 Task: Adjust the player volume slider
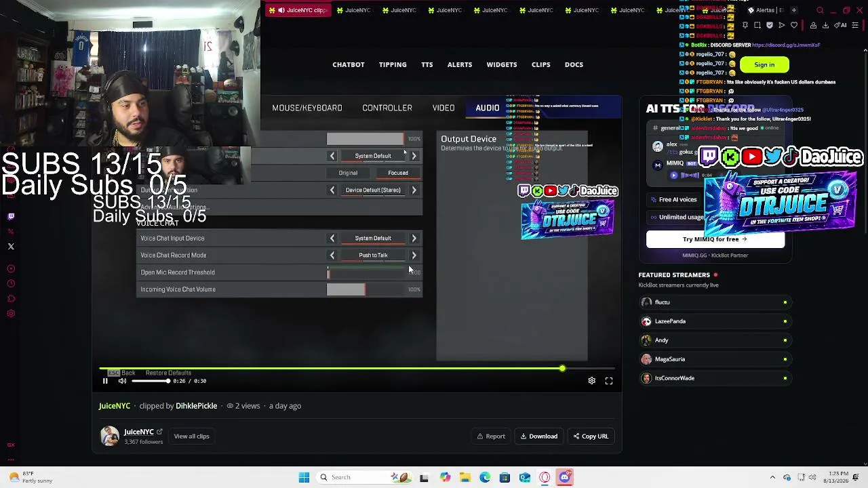(150, 381)
